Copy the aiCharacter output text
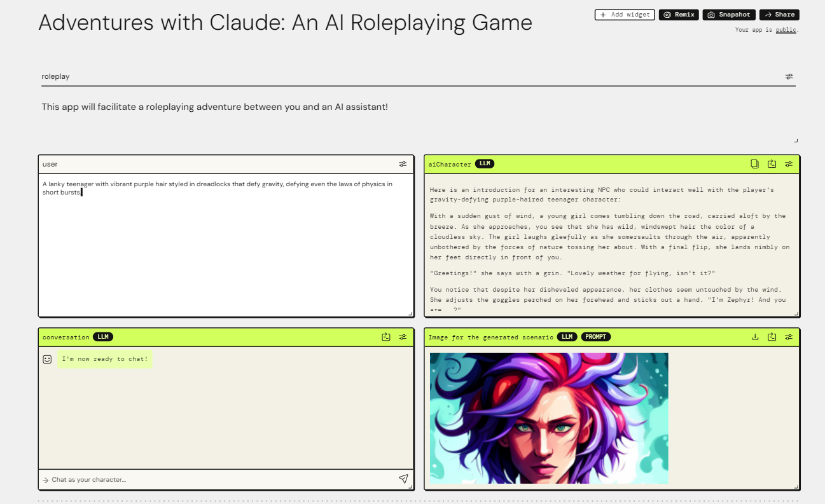This screenshot has height=504, width=825. 754,163
